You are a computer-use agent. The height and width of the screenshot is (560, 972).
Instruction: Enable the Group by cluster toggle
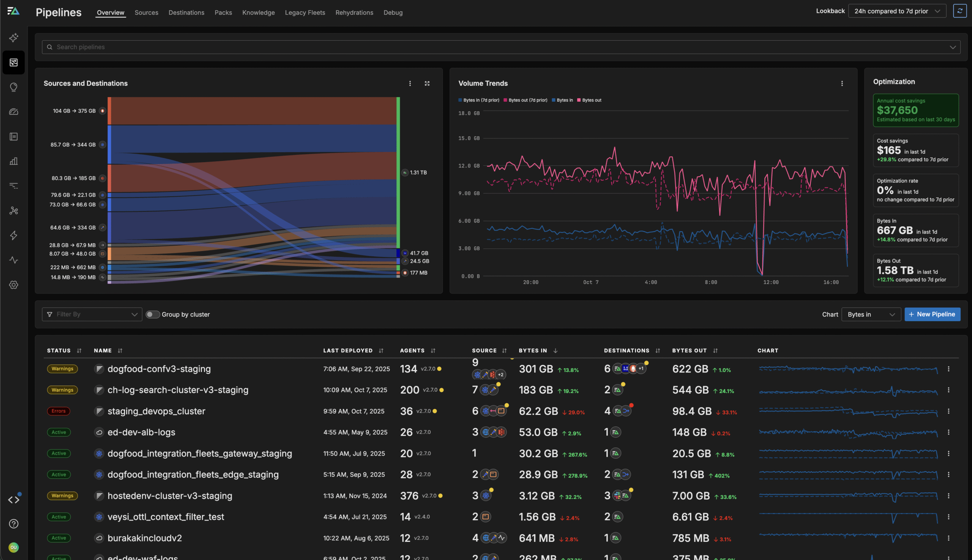153,314
